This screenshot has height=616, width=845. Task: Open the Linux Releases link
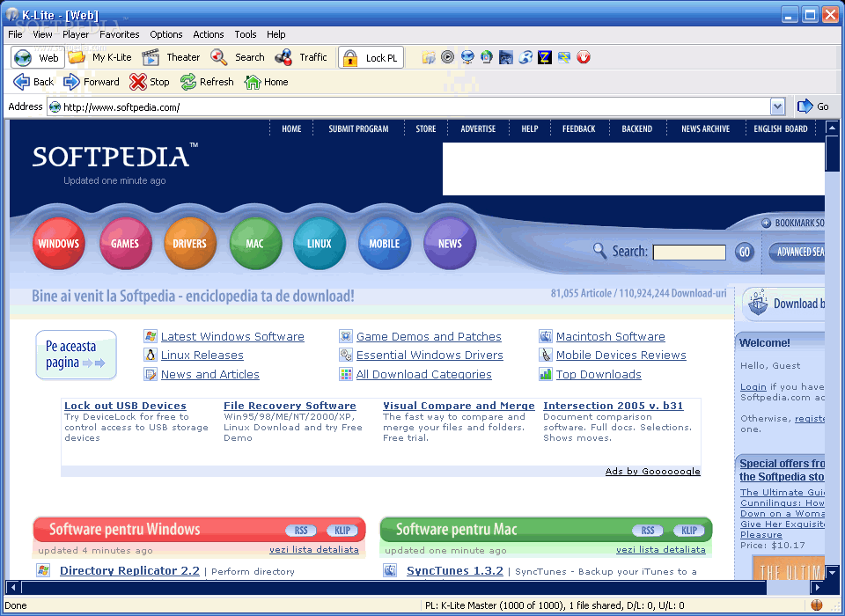coord(202,356)
